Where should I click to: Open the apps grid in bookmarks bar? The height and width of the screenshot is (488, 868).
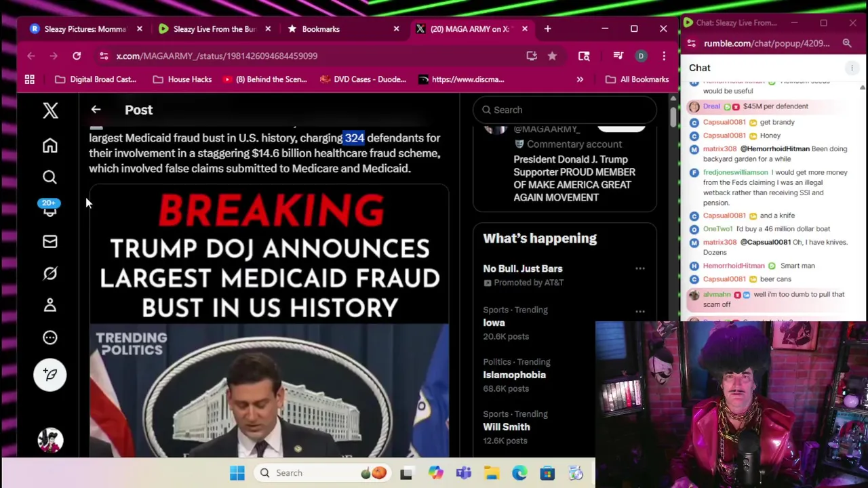click(x=30, y=79)
